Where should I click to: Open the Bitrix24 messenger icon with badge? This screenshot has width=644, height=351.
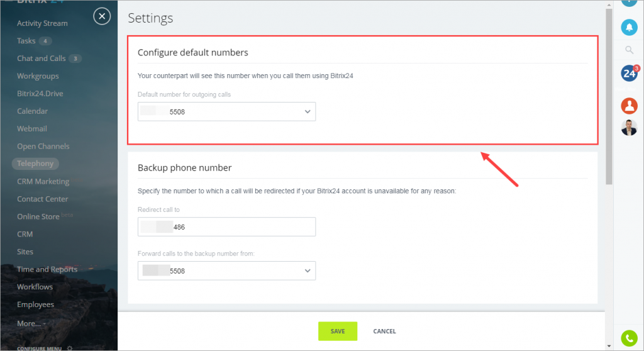630,73
